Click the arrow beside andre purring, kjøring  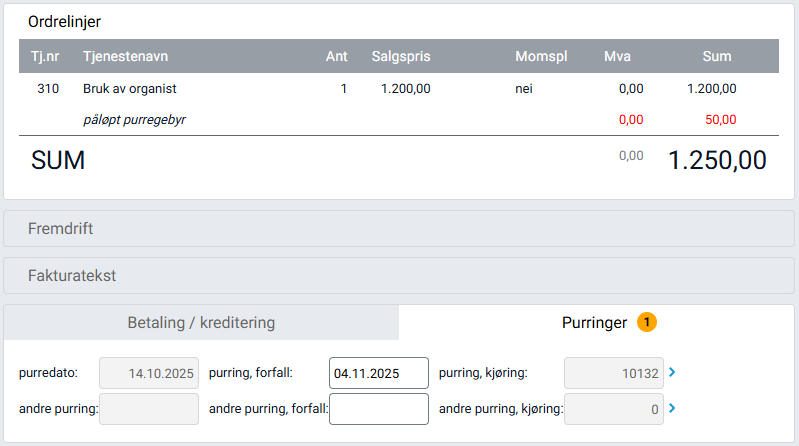[x=672, y=408]
